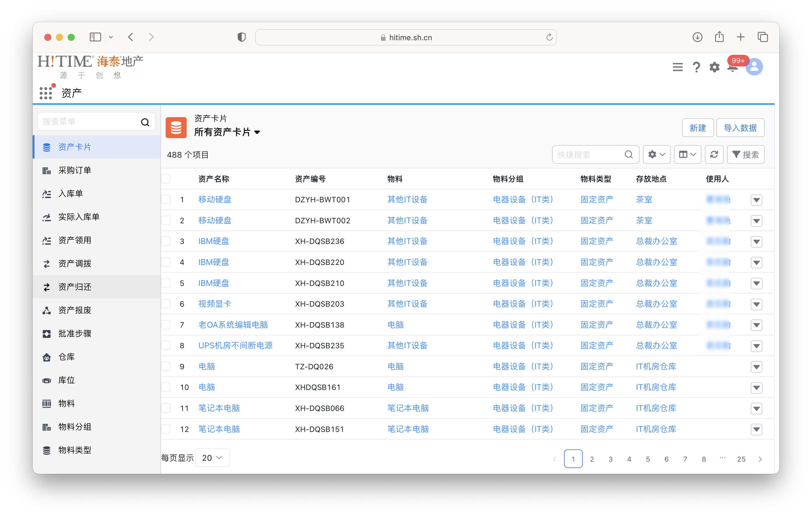Viewport: 812px width, 517px height.
Task: Open row actions dropdown for XH-DQSB151
Action: coord(756,430)
